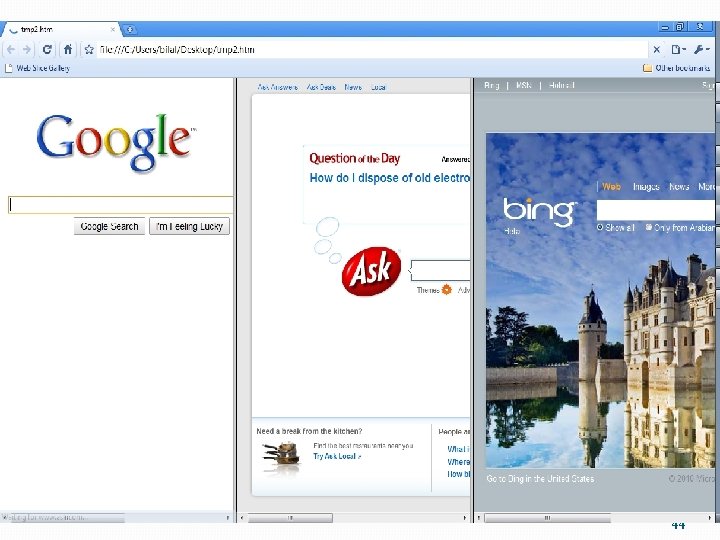Select the Web tab on Bing

click(611, 186)
